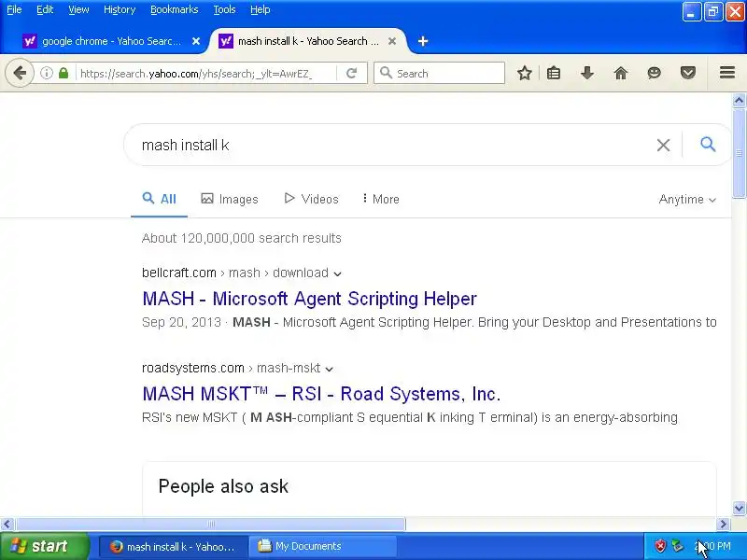Screen dimensions: 747x560
Task: Switch to My Documents taskbar window
Action: [322, 547]
